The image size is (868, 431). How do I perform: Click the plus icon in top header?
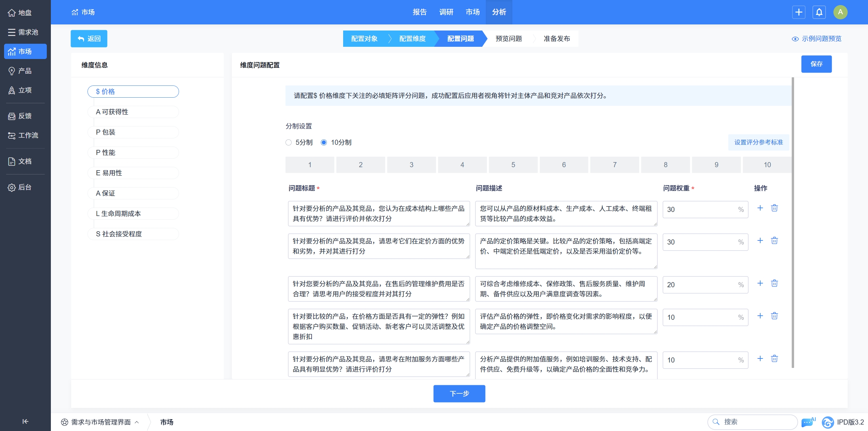(x=798, y=12)
